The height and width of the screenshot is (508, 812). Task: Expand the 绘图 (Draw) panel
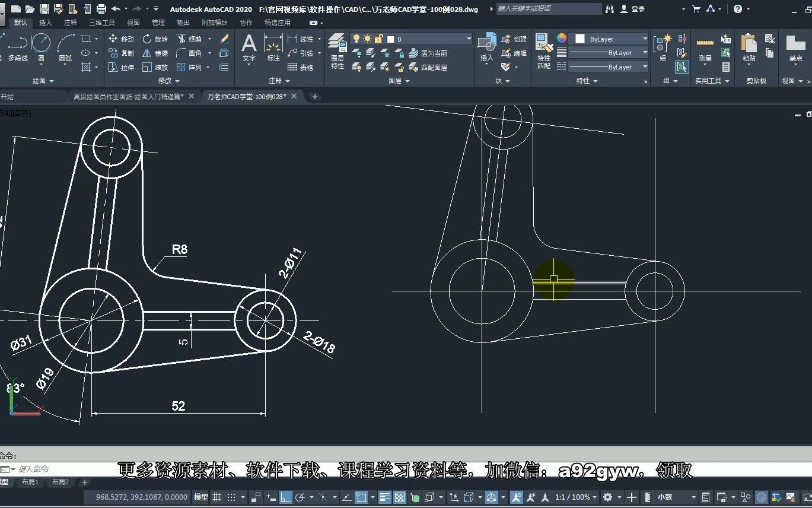click(x=43, y=81)
